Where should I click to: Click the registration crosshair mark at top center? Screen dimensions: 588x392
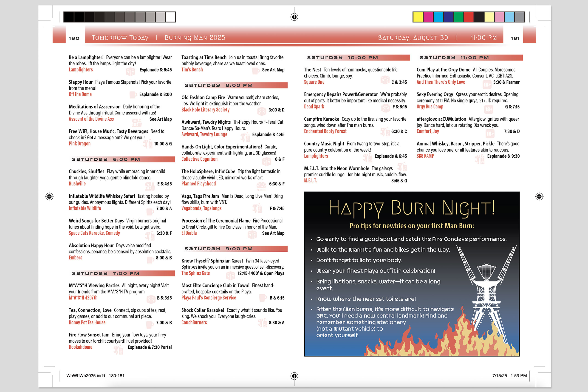point(294,17)
